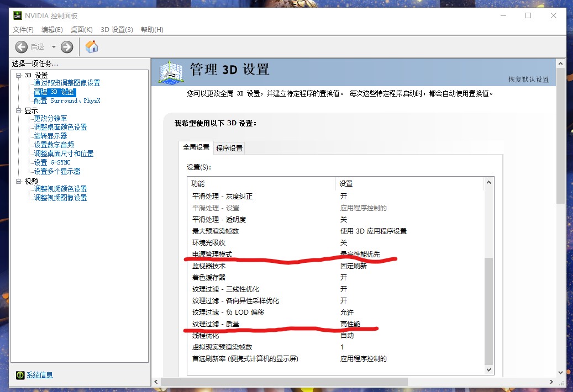Screen dimensions: 573x392
Task: Click the 使用 3D 应用程序设置 value
Action: pos(373,231)
